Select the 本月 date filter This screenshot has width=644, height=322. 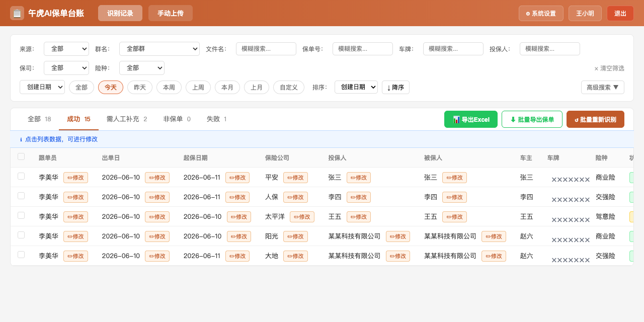coord(227,88)
